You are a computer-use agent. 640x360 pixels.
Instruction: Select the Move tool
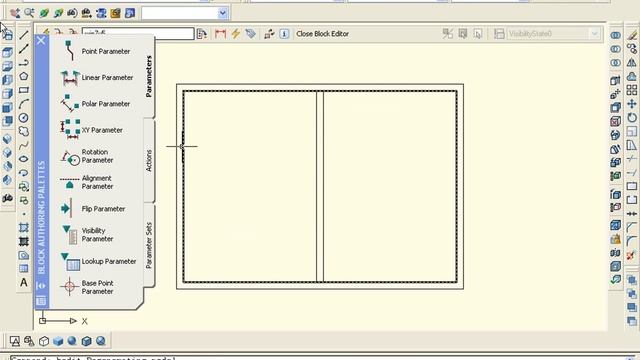pyautogui.click(x=632, y=104)
